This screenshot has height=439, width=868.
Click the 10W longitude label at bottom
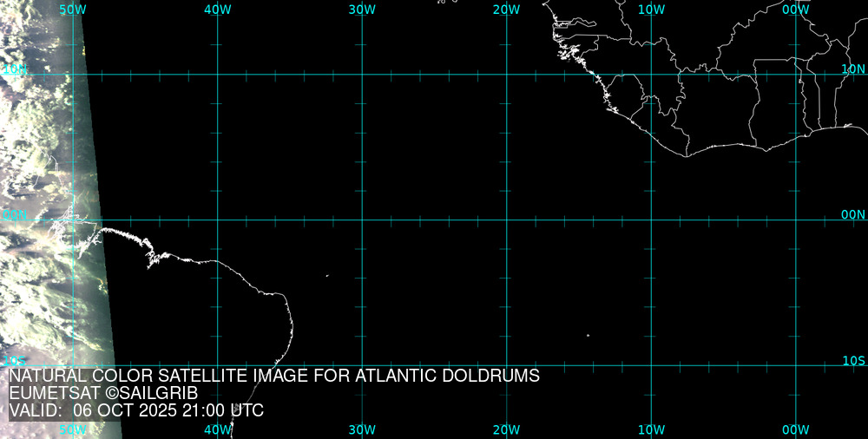651,429
